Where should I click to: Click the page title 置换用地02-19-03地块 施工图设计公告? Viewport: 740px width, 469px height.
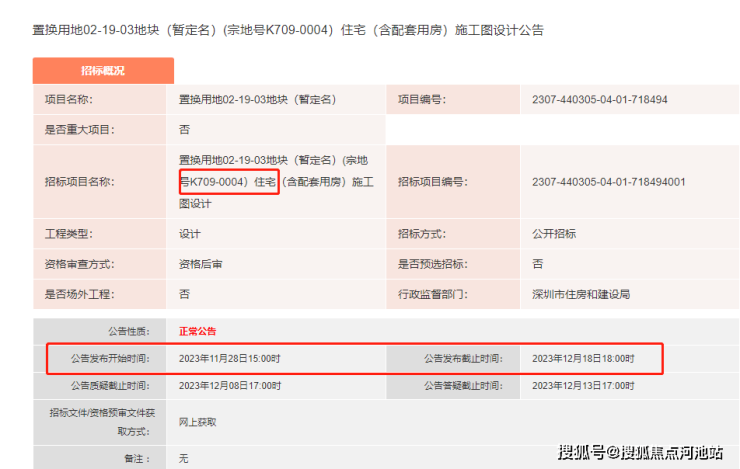[x=288, y=30]
